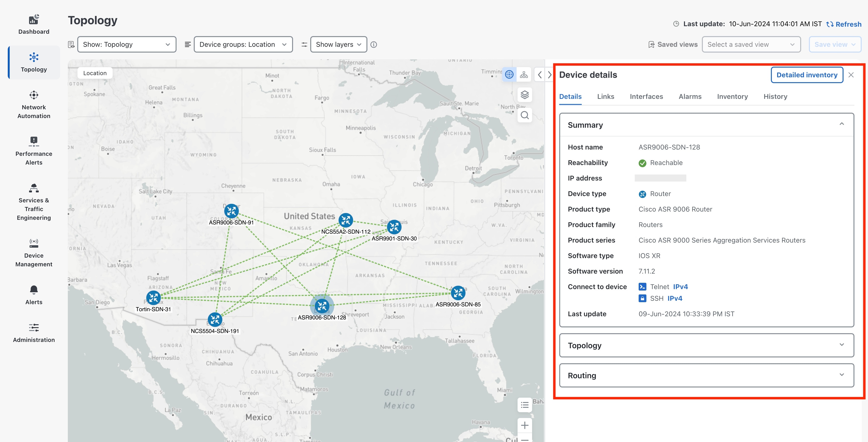Click the Reachable status check icon
The image size is (868, 442).
click(642, 163)
